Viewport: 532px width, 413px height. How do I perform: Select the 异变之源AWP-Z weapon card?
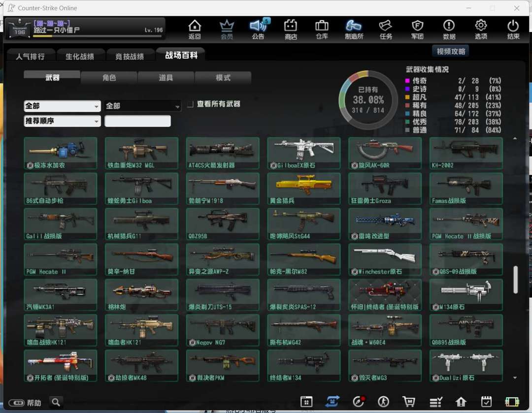coord(223,259)
